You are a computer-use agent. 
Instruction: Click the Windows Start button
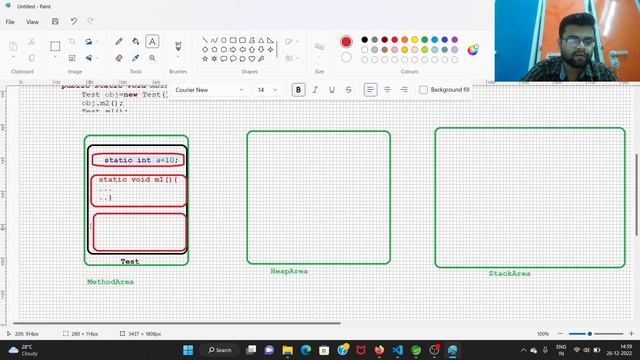click(x=188, y=350)
